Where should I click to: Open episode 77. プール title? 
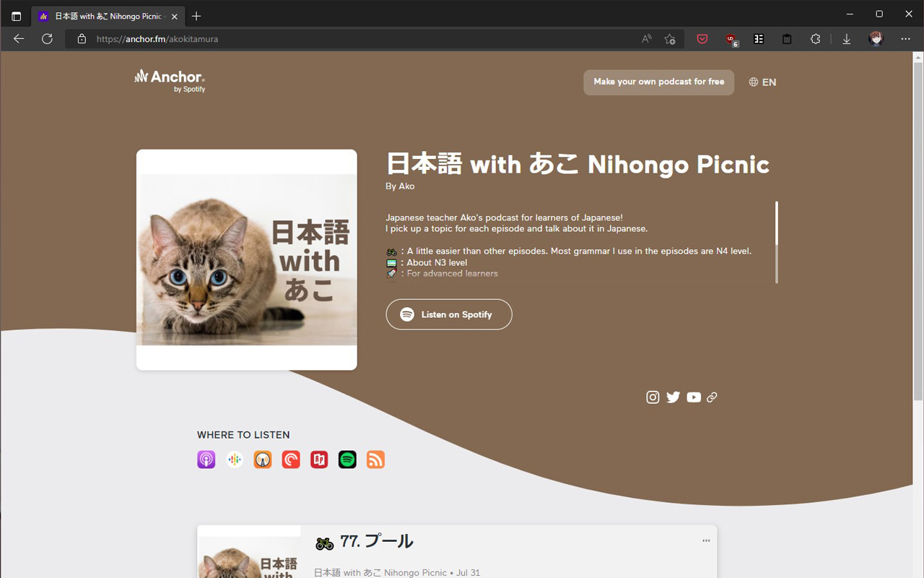(377, 541)
